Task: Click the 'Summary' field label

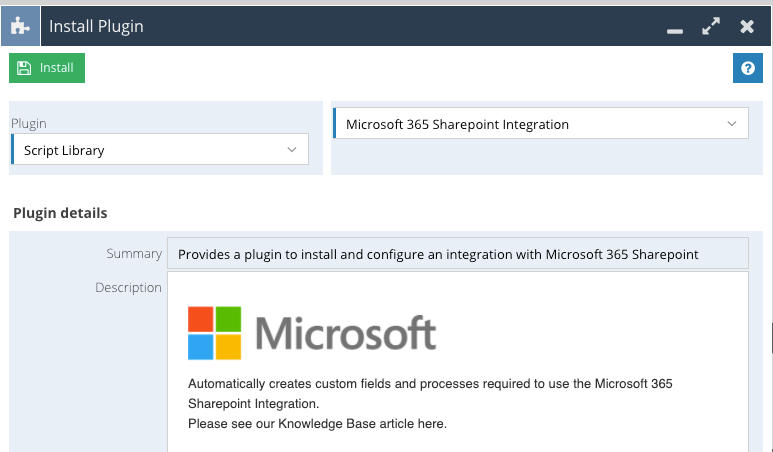Action: (134, 253)
